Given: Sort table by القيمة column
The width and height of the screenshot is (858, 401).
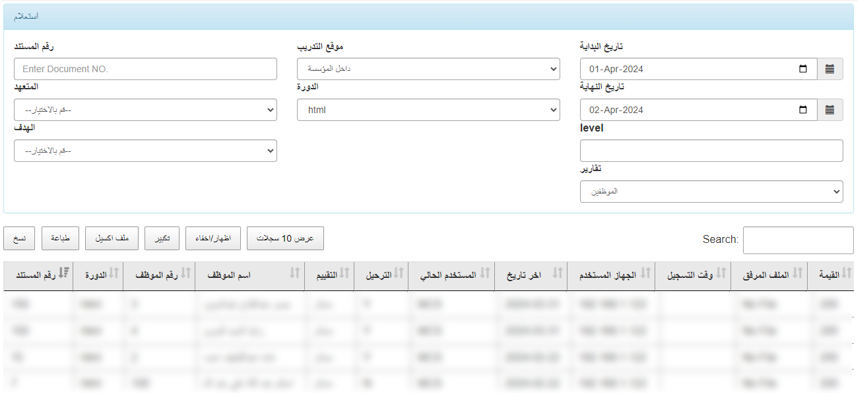Looking at the screenshot, I should [830, 274].
